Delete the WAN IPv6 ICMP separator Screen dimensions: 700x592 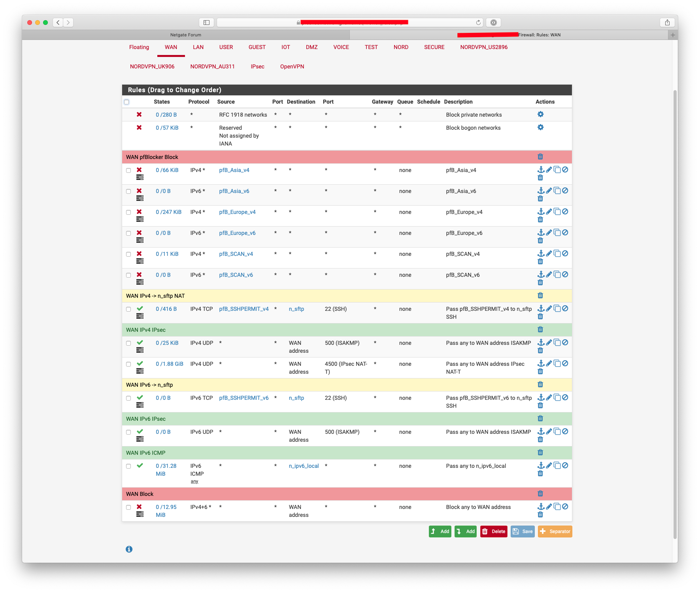(540, 452)
